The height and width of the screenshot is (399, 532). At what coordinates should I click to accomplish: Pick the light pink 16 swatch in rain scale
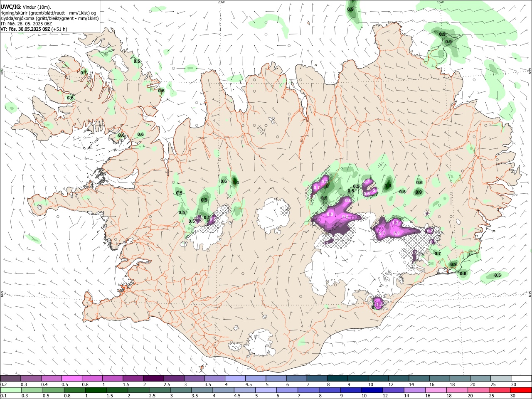(x=436, y=390)
